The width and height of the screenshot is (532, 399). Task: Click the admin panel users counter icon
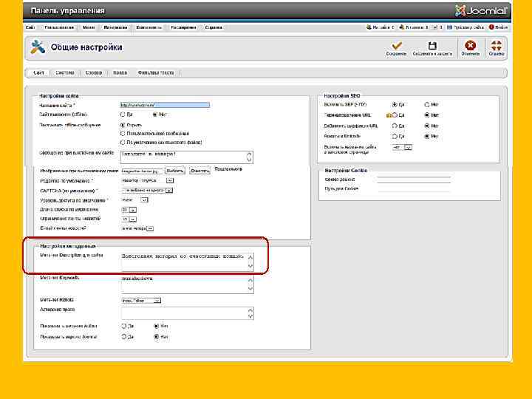[402, 27]
